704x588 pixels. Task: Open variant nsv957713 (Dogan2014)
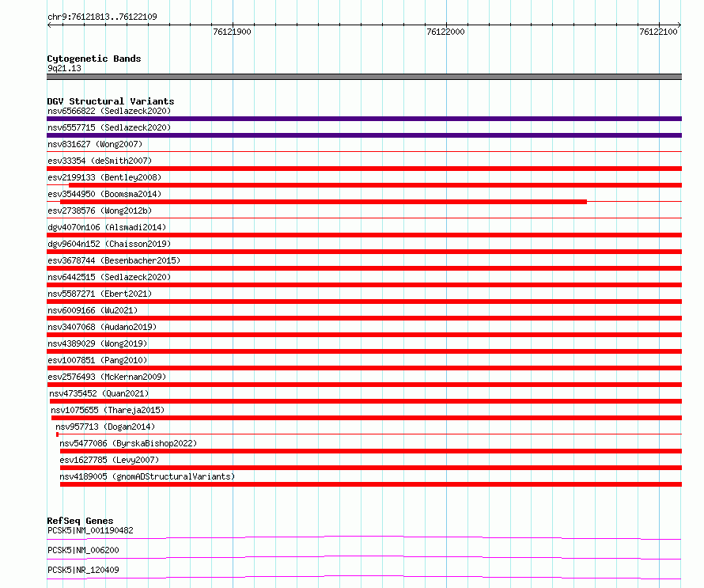coord(105,427)
